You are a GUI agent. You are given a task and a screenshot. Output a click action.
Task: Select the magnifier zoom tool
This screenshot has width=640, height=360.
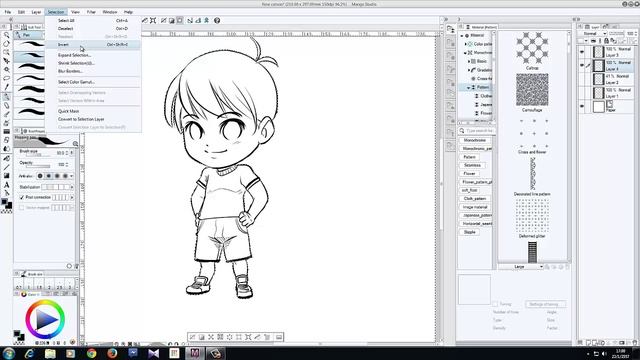click(7, 35)
